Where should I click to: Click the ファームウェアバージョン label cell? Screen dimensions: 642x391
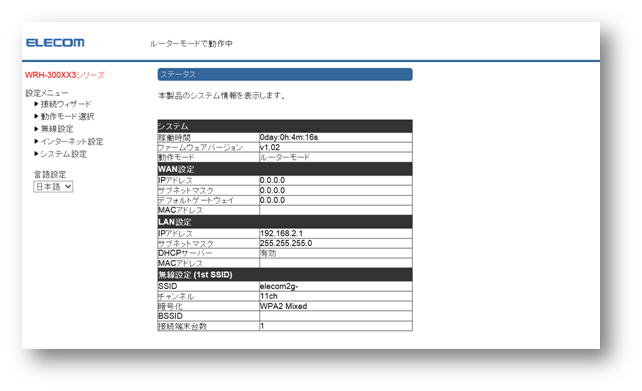[x=208, y=147]
